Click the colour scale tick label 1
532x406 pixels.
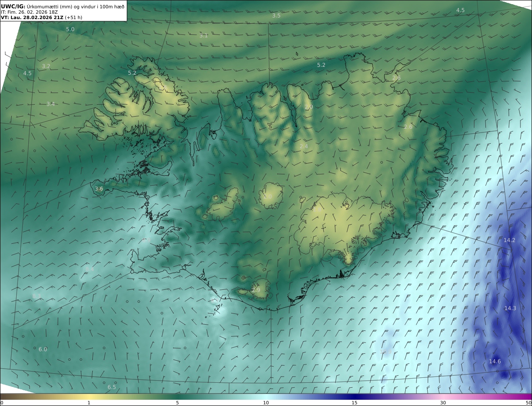(89, 403)
